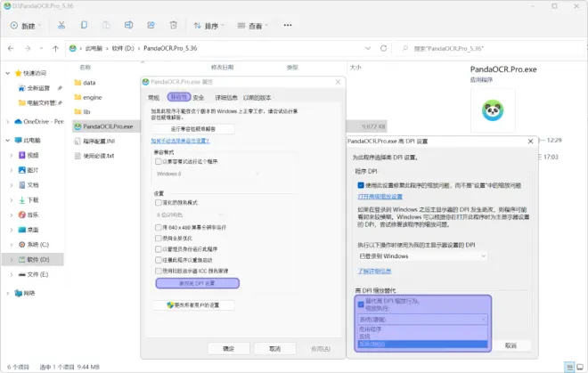Go back with the left arrow button
Image resolution: width=588 pixels, height=373 pixels.
pos(11,48)
